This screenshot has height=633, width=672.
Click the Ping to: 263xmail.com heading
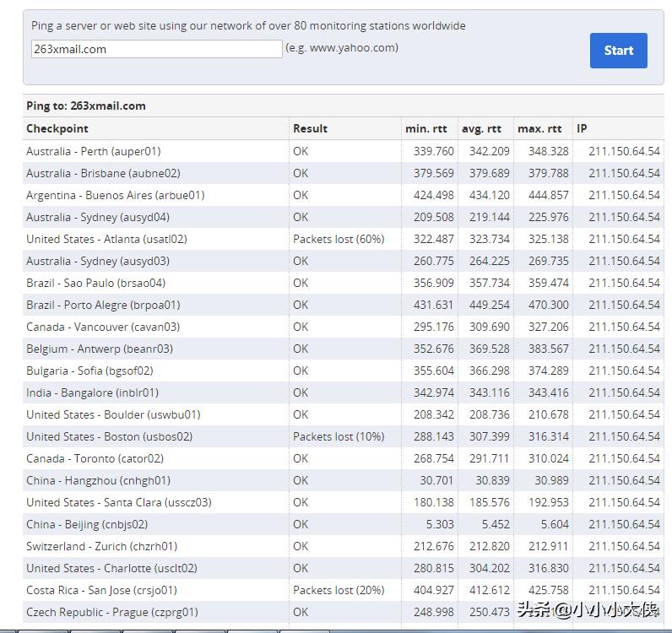click(x=86, y=105)
